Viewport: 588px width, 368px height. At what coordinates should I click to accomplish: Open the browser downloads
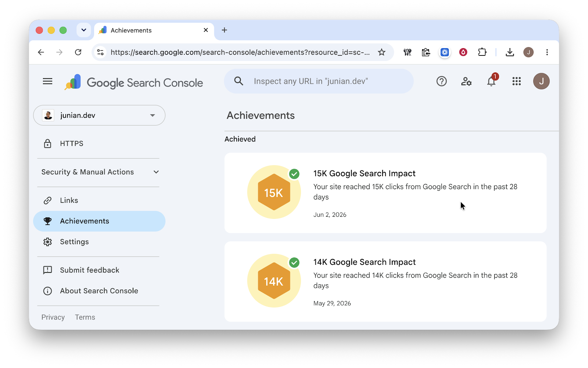(x=510, y=52)
